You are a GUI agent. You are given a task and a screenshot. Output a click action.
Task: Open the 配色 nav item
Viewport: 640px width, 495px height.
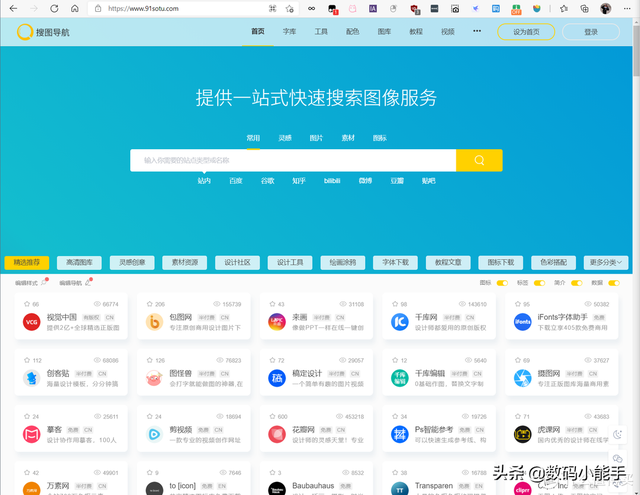353,31
